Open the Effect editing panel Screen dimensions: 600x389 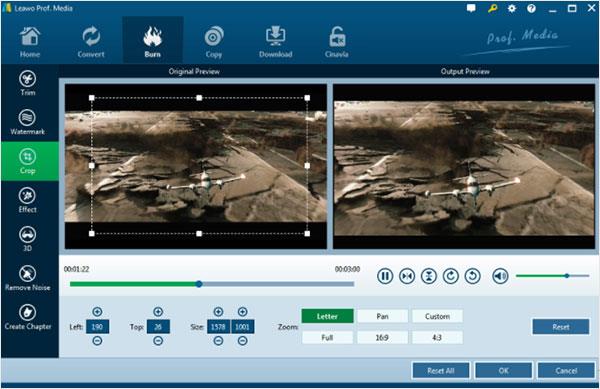tap(28, 200)
